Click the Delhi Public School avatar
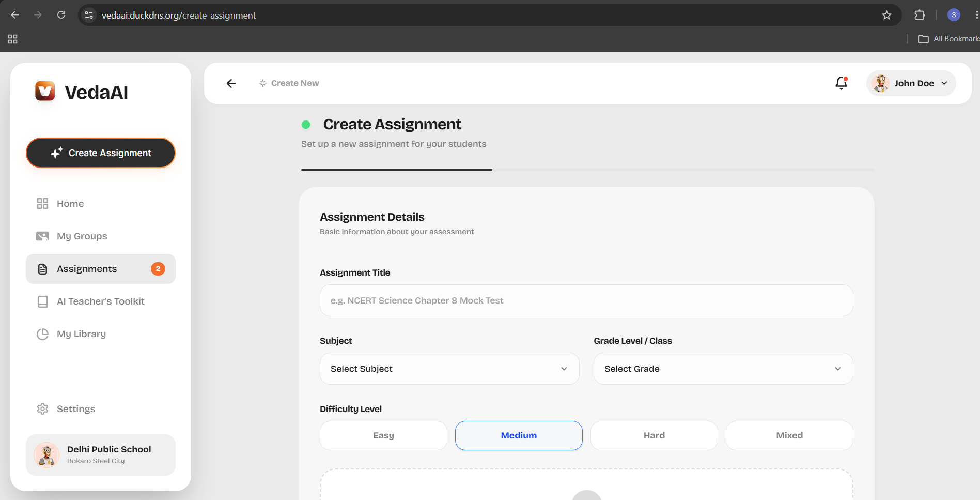 click(46, 455)
